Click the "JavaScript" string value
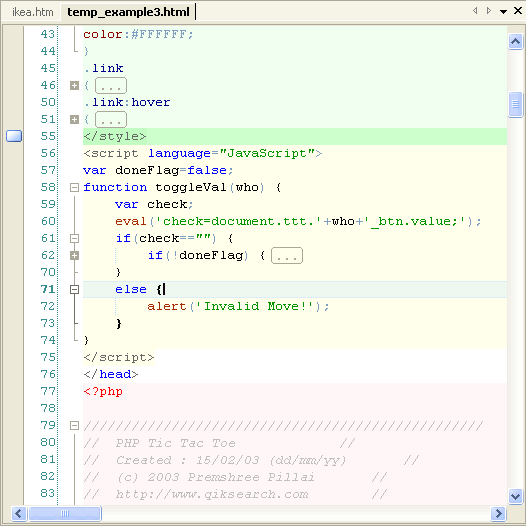The image size is (526, 526). (x=267, y=153)
